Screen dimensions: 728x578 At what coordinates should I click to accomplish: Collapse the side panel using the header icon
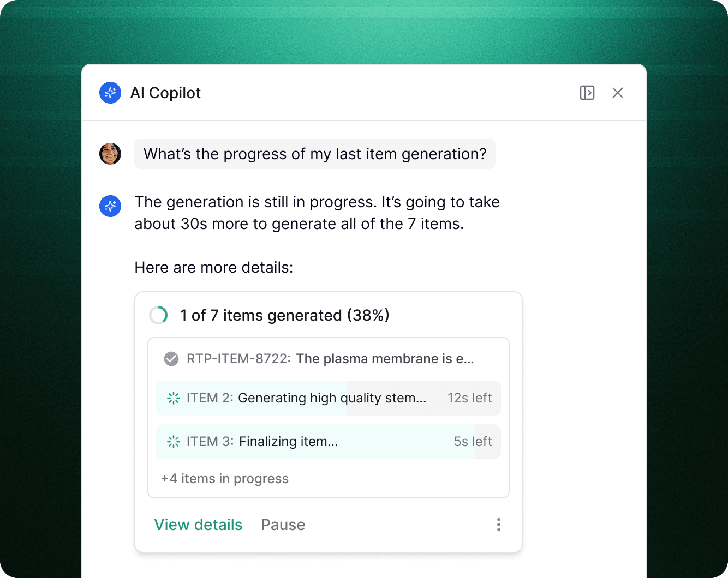pos(587,93)
